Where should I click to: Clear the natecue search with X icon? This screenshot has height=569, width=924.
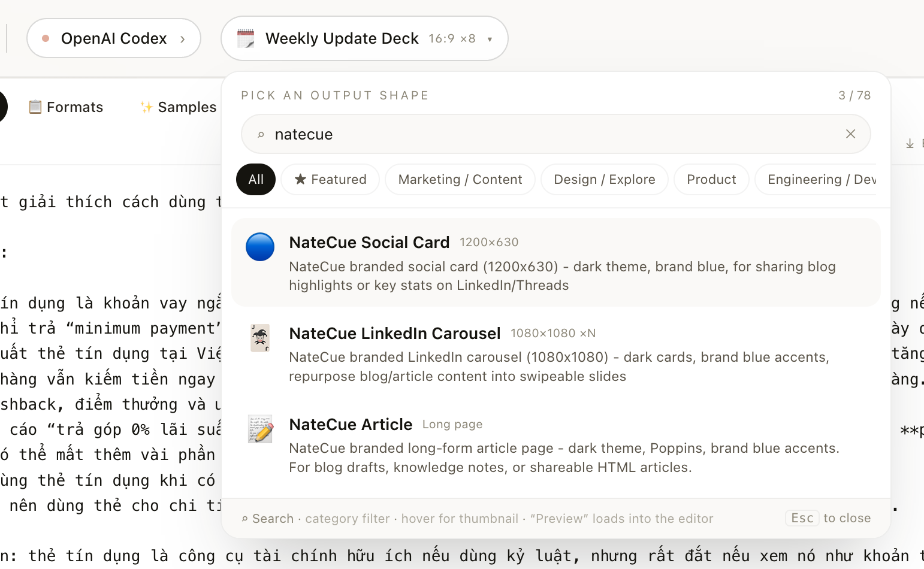(x=850, y=134)
